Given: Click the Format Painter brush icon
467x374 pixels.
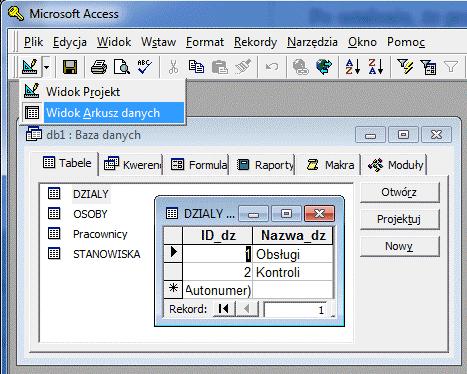Looking at the screenshot, I should [243, 66].
